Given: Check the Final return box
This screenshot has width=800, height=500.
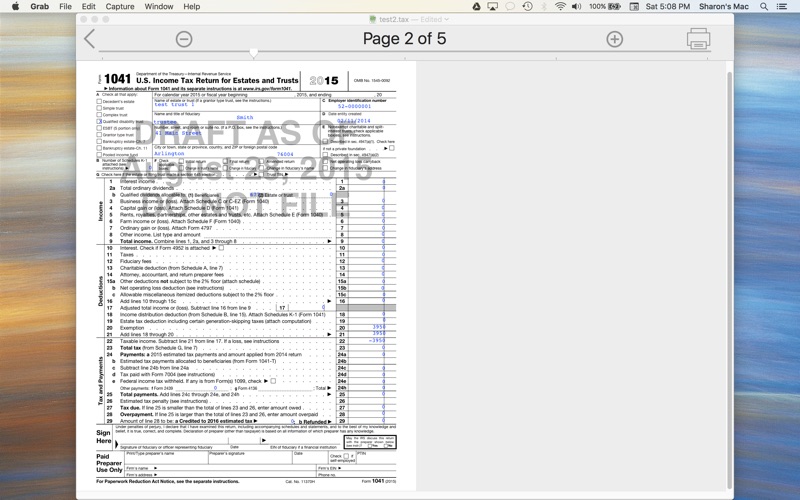Looking at the screenshot, I should coord(226,161).
